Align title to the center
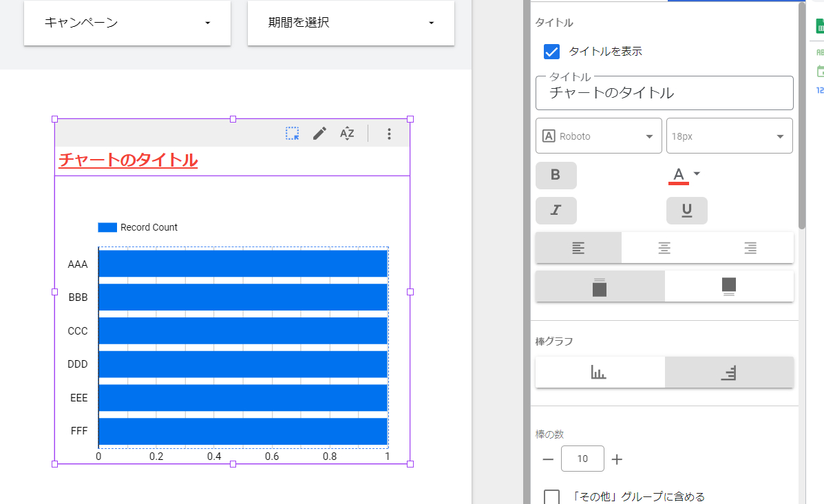The width and height of the screenshot is (824, 504). (x=664, y=248)
